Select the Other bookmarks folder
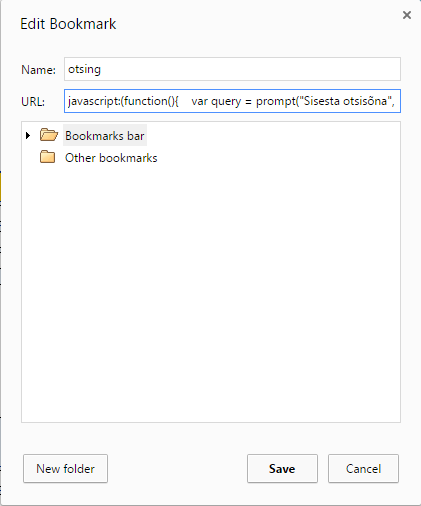The width and height of the screenshot is (421, 506). click(111, 158)
